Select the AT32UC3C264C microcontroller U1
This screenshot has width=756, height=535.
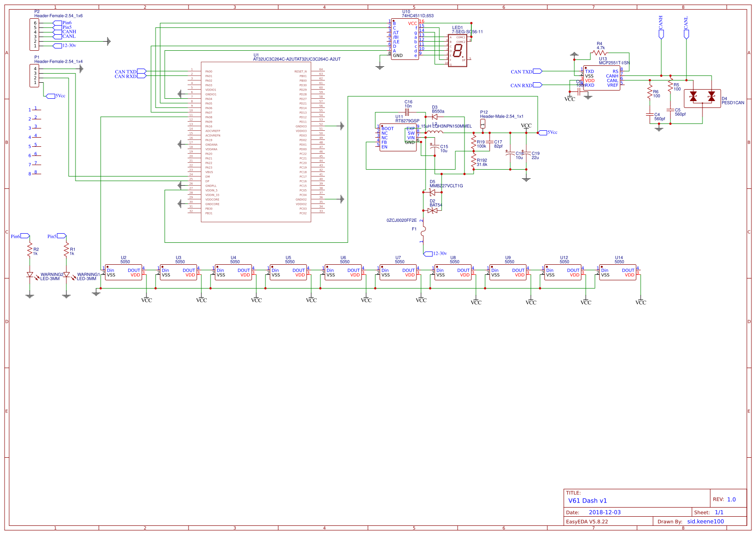click(x=256, y=142)
